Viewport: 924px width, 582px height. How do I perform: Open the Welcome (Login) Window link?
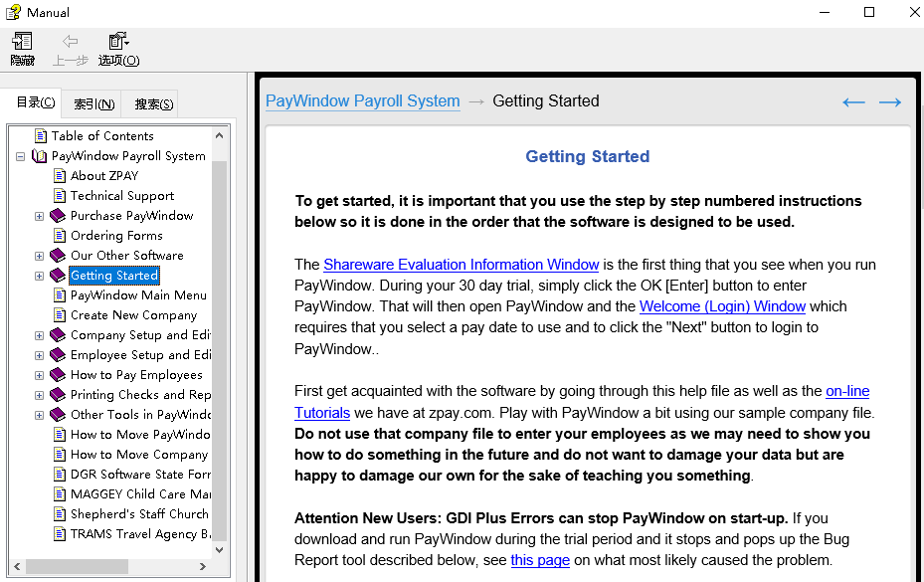722,306
